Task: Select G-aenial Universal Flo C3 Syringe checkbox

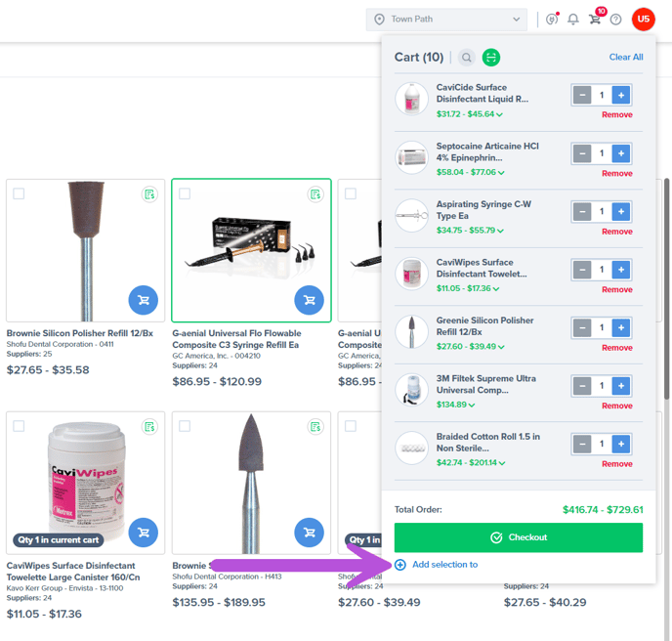Action: pyautogui.click(x=185, y=193)
